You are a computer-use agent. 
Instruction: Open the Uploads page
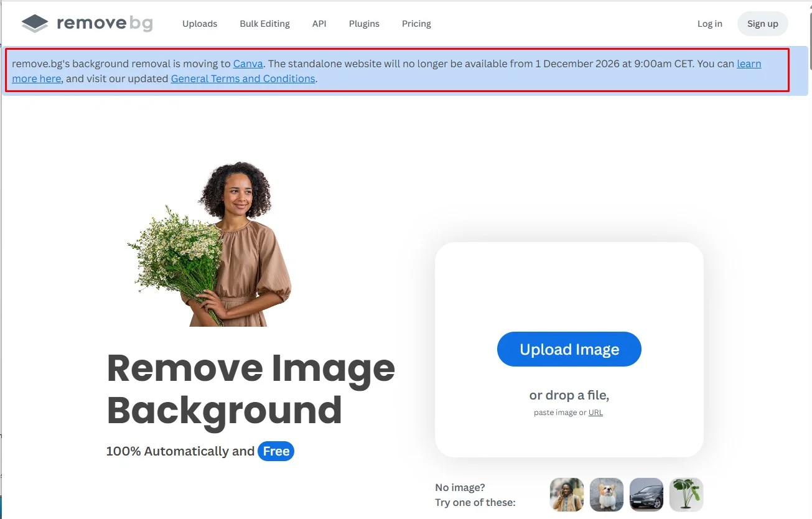tap(200, 24)
